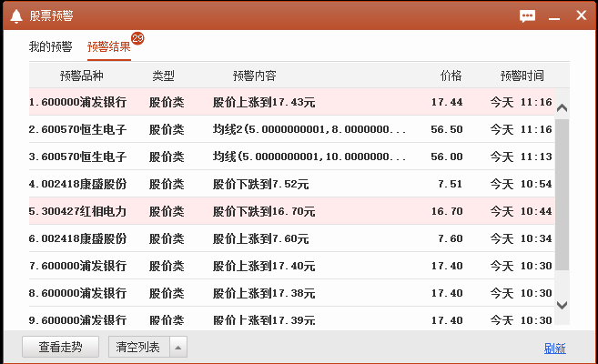Sort by 预警时间 column header
Image resolution: width=598 pixels, height=364 pixels.
[522, 76]
